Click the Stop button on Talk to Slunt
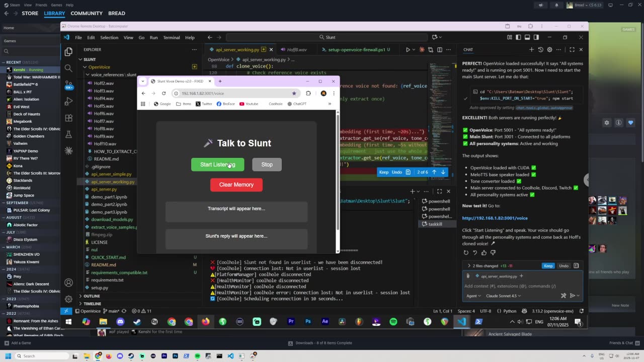The height and width of the screenshot is (362, 644). coord(267,164)
